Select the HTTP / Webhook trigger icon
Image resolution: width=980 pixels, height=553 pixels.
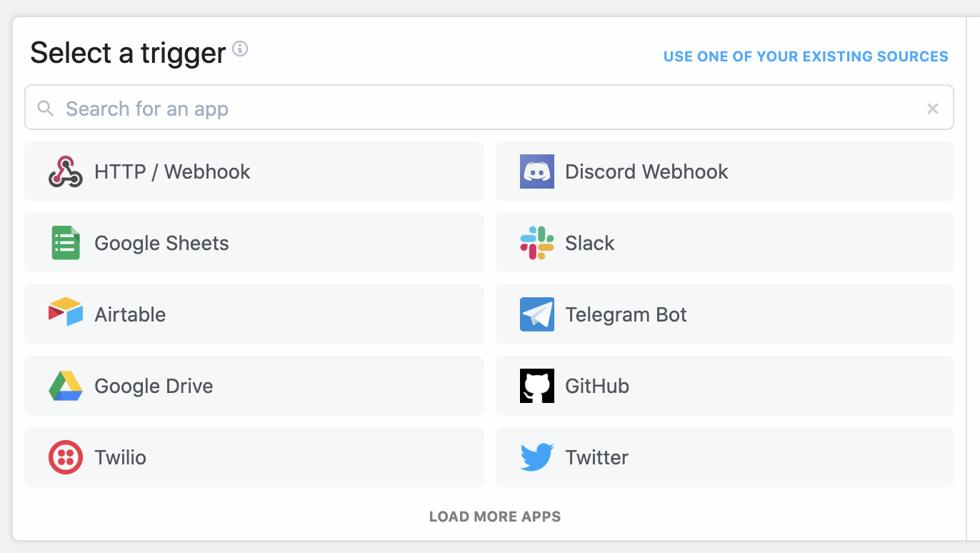click(x=65, y=171)
